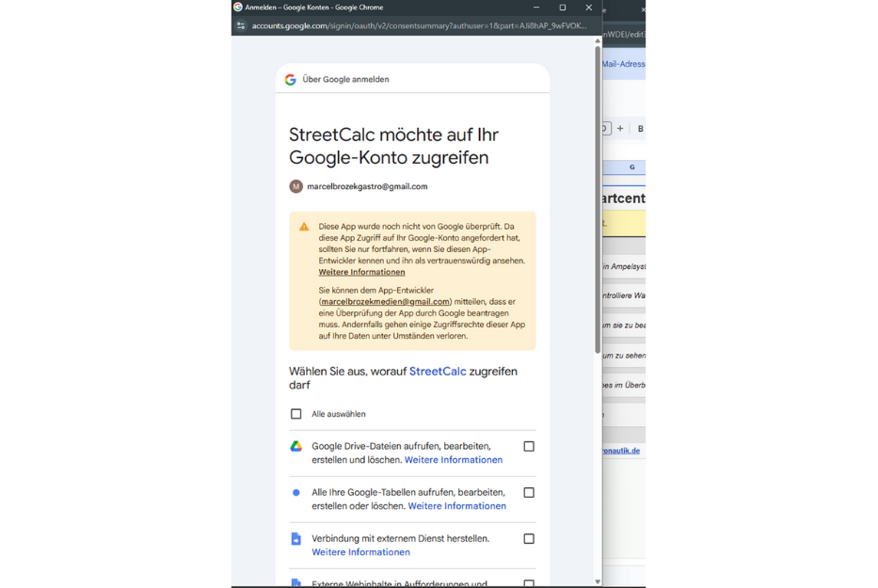Click the document icon beside externem Dienst permission
Image resolution: width=878 pixels, height=588 pixels.
click(296, 539)
